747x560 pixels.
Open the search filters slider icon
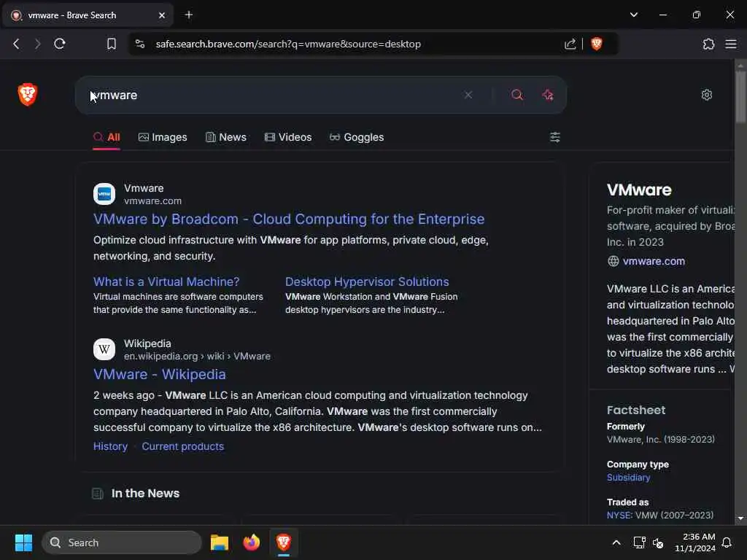pyautogui.click(x=555, y=137)
